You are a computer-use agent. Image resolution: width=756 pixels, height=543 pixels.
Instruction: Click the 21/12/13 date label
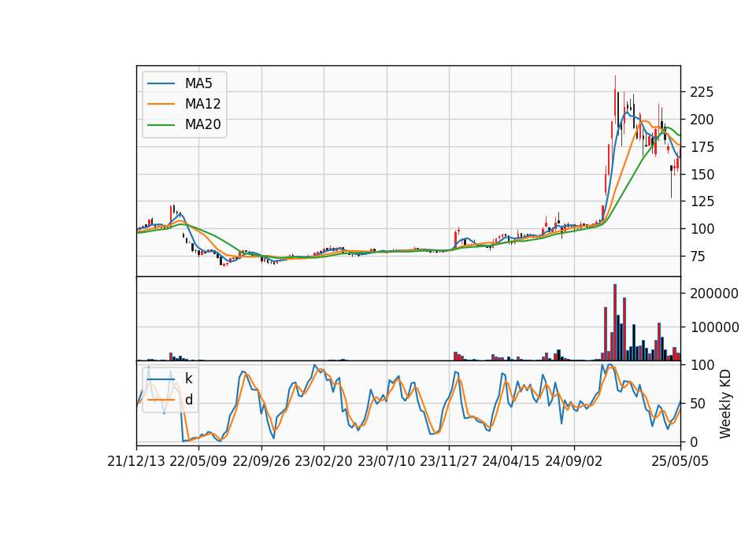[x=136, y=462]
